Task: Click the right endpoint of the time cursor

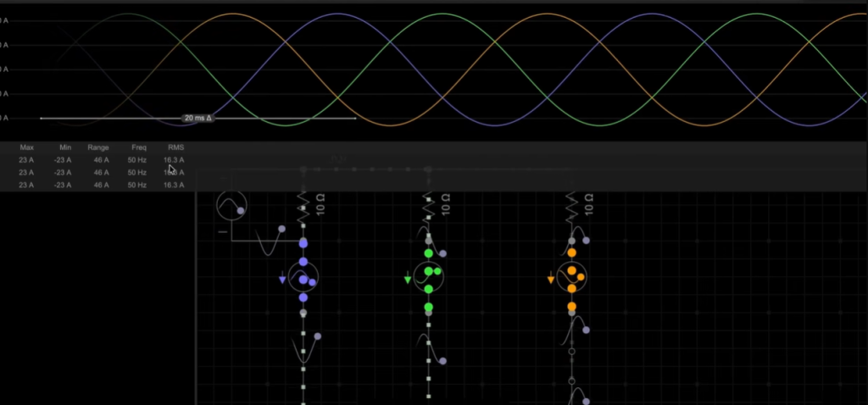Action: tap(355, 119)
